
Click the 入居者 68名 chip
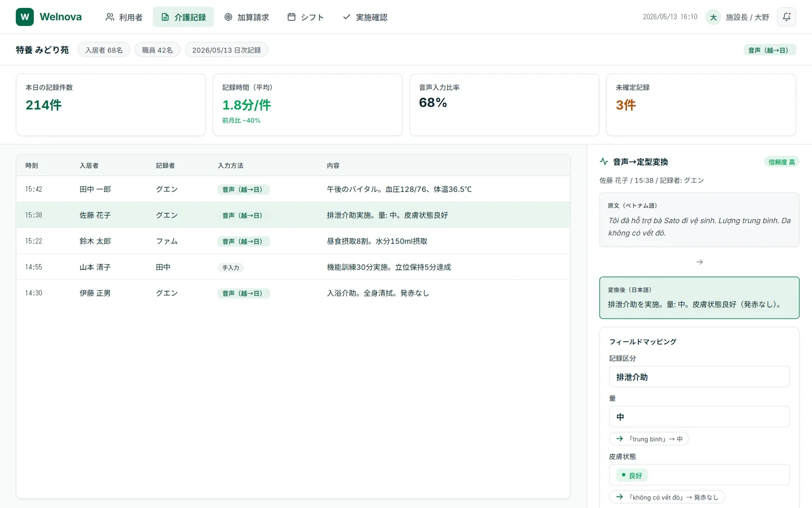pos(104,50)
